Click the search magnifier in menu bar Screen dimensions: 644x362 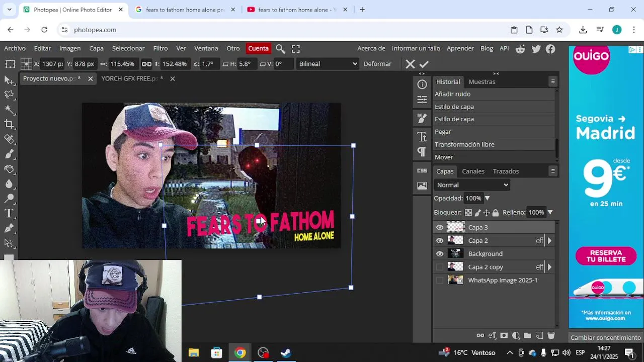(x=280, y=49)
